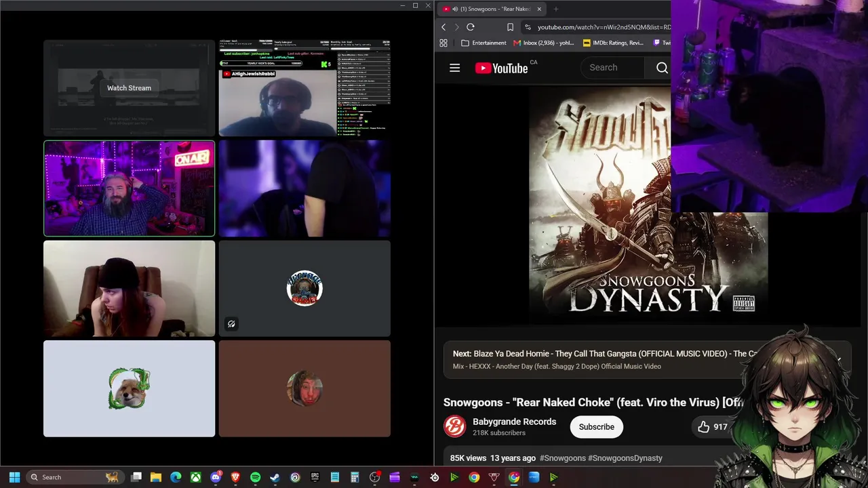Screen dimensions: 868x488
Task: Open the #Snowgoons hashtag link
Action: pyautogui.click(x=562, y=458)
